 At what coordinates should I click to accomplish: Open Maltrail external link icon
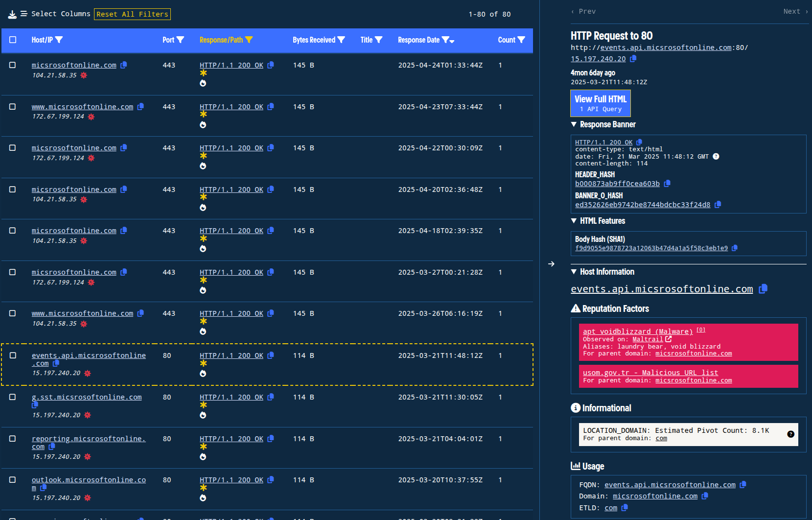[669, 339]
